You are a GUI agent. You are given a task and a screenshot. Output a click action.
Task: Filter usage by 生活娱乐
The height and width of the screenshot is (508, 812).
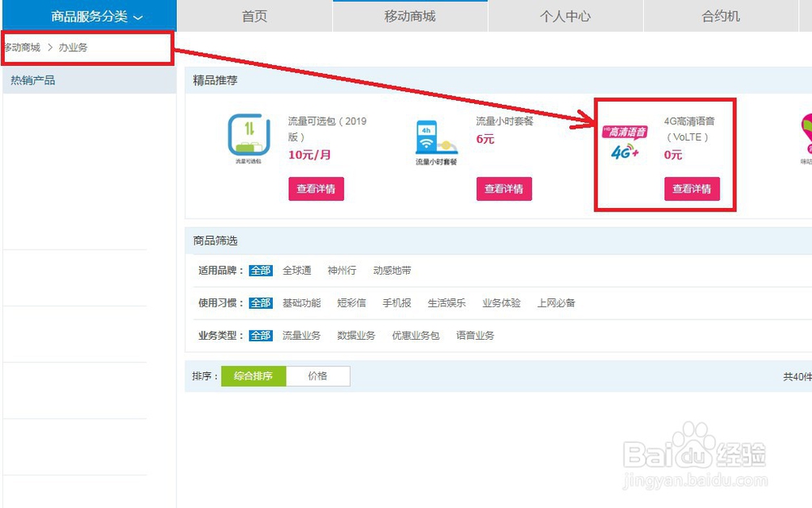point(447,303)
